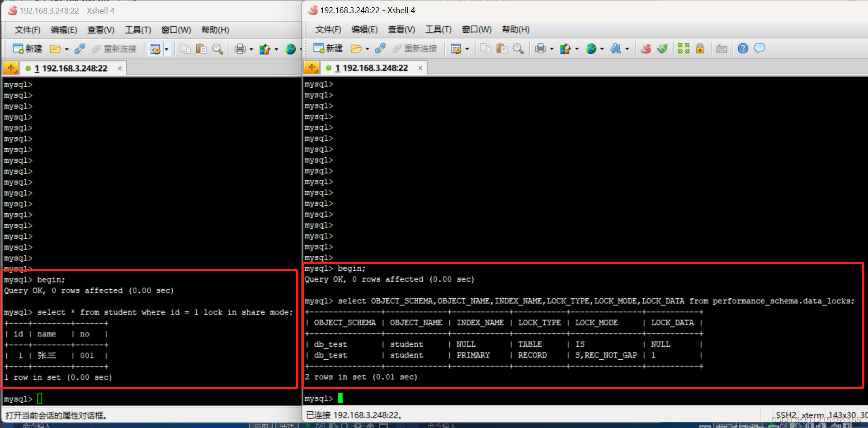Click 重新连接 (reconnect) in the right window

click(x=415, y=48)
